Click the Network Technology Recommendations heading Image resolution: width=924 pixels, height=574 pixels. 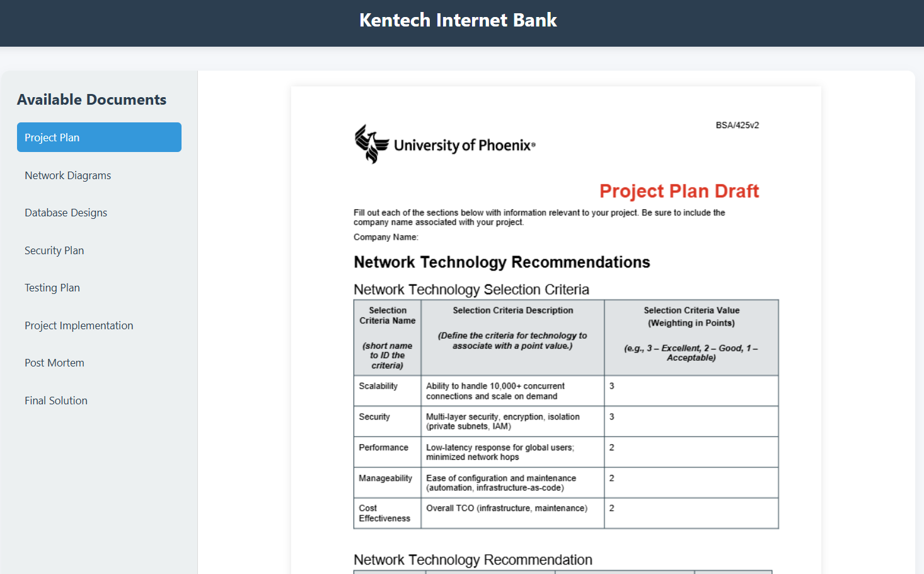(502, 262)
